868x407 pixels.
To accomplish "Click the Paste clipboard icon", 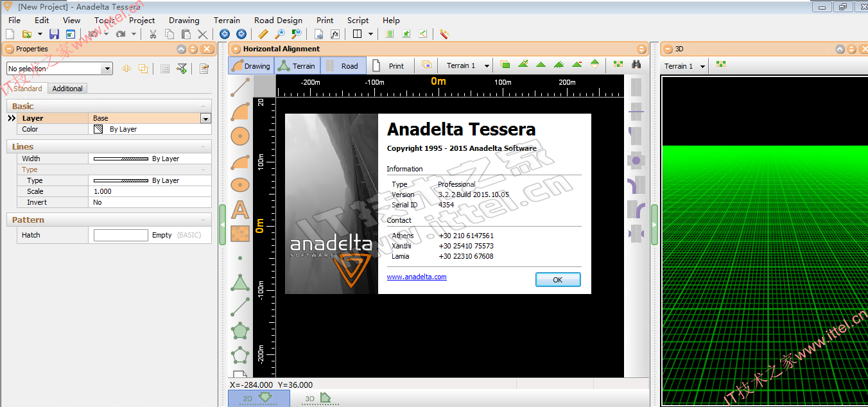I will point(186,34).
